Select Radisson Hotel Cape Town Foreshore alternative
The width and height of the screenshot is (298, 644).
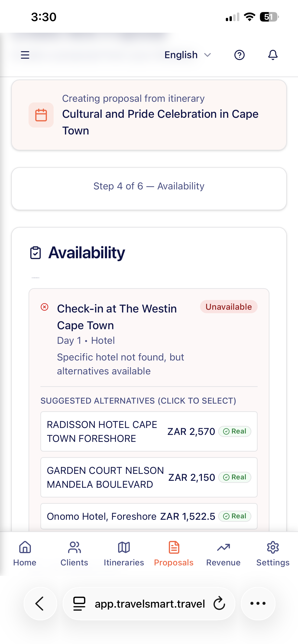149,431
